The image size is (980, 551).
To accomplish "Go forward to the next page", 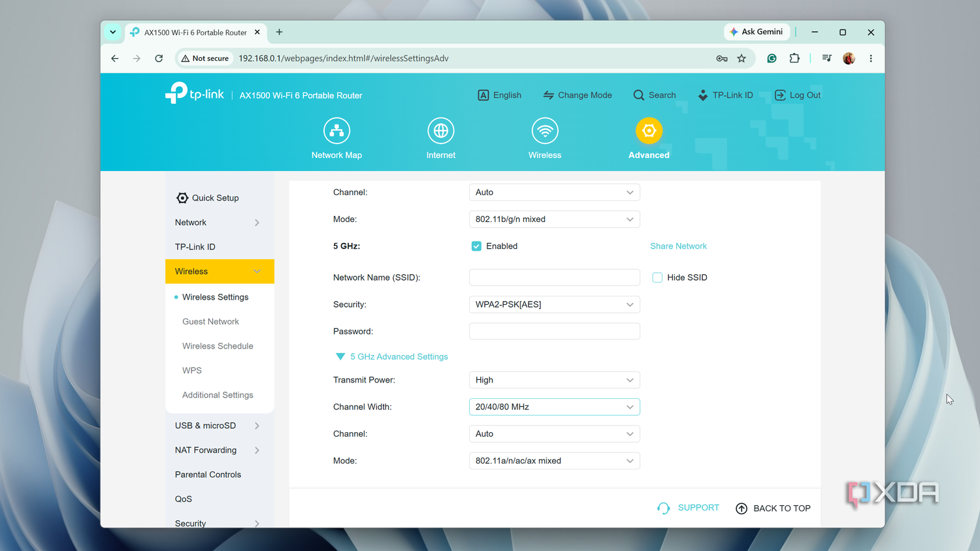I will coord(137,58).
